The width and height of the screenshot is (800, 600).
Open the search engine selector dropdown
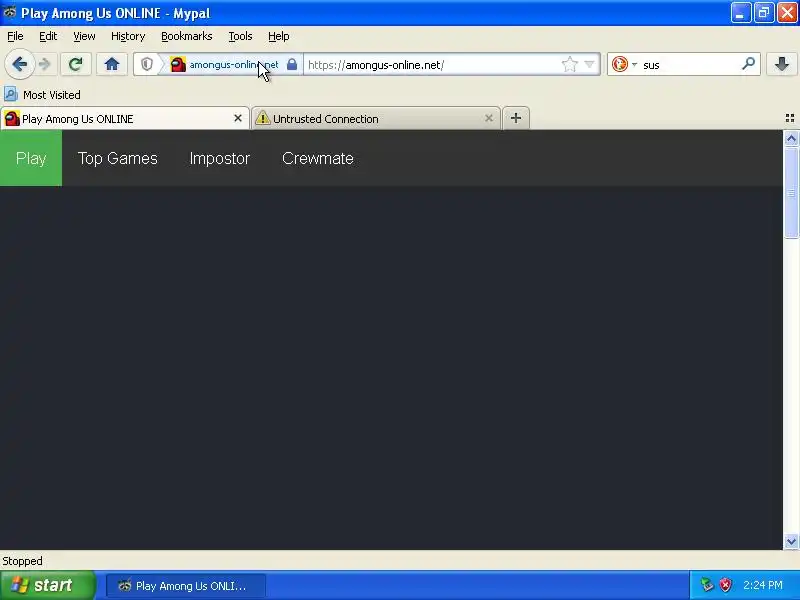(635, 65)
